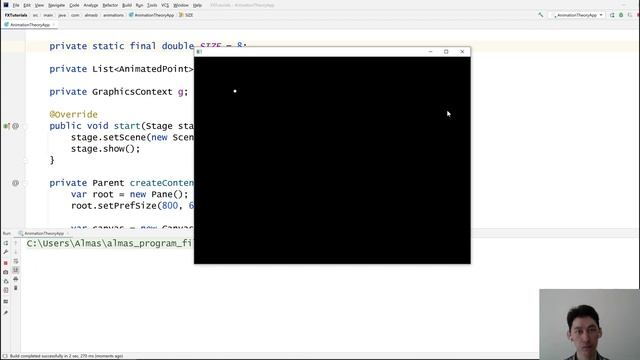Click the red Stop icon

tap(6, 263)
